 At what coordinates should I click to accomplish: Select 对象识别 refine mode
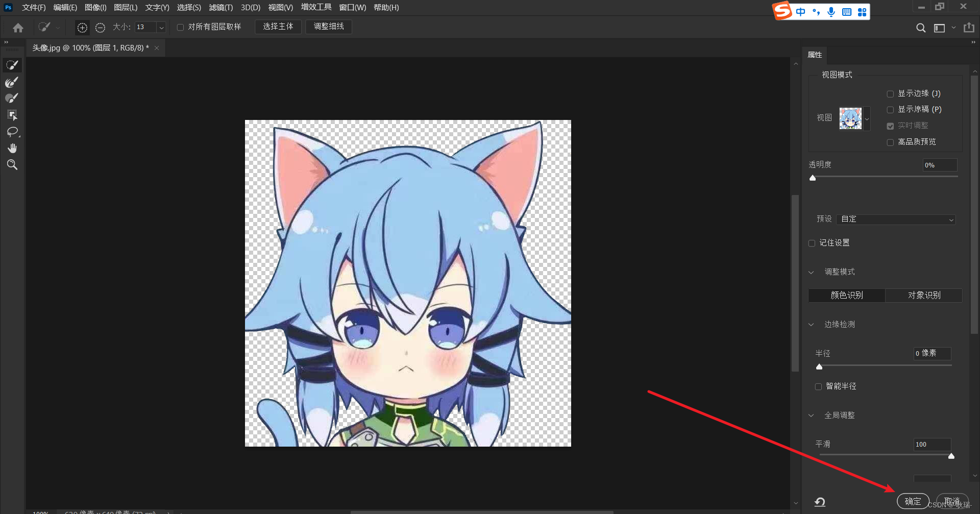click(924, 296)
